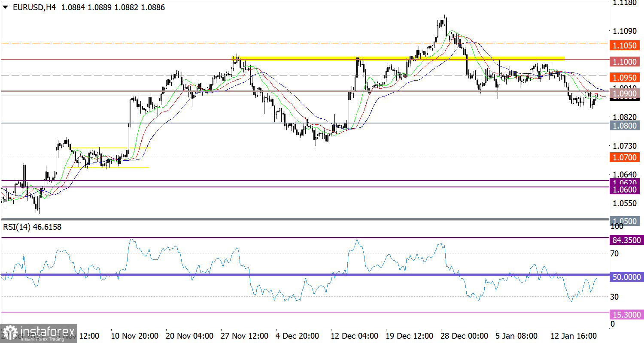The width and height of the screenshot is (644, 343).
Task: Click the 1.1090 price scale value
Action: (x=624, y=31)
